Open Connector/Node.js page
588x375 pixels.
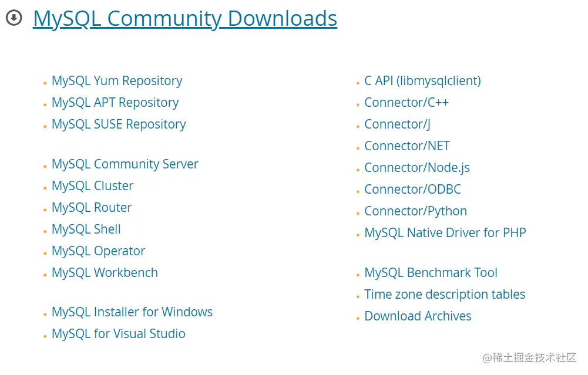[x=417, y=168]
